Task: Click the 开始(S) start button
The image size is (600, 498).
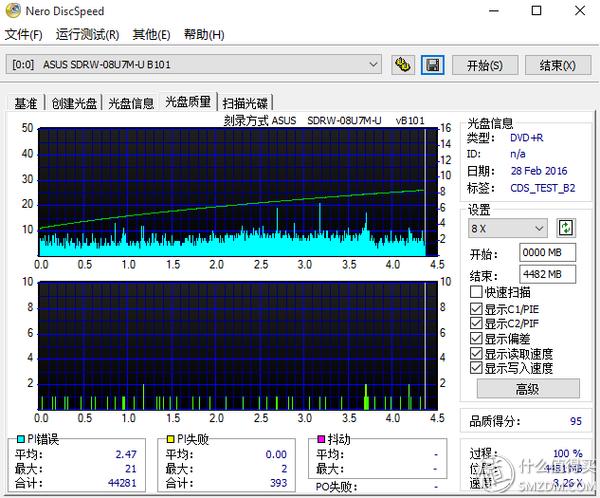Action: [484, 65]
